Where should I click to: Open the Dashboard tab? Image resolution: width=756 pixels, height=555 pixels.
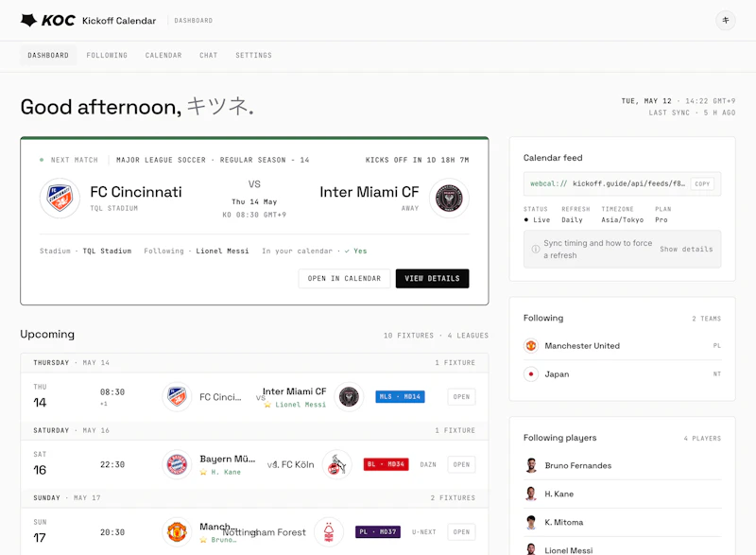coord(48,56)
